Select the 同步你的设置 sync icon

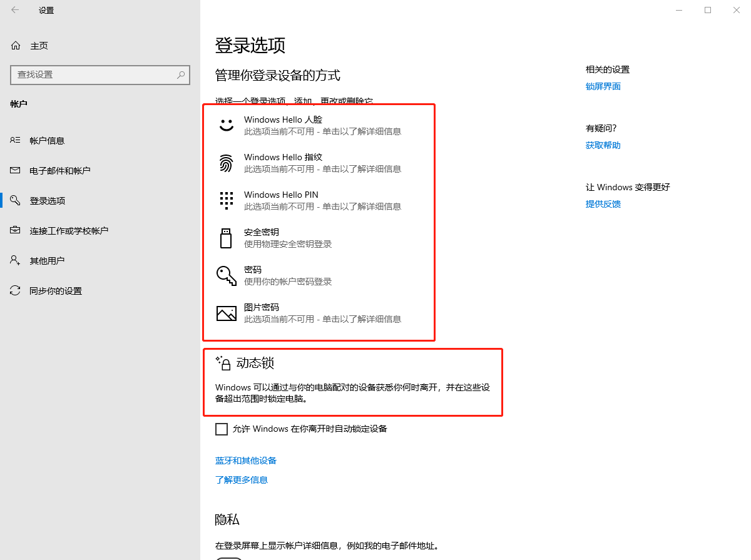pyautogui.click(x=18, y=290)
